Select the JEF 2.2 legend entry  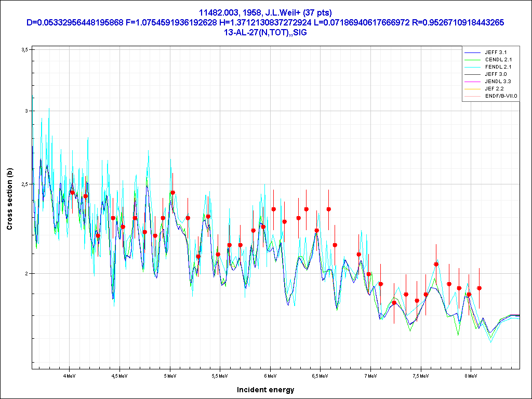496,89
